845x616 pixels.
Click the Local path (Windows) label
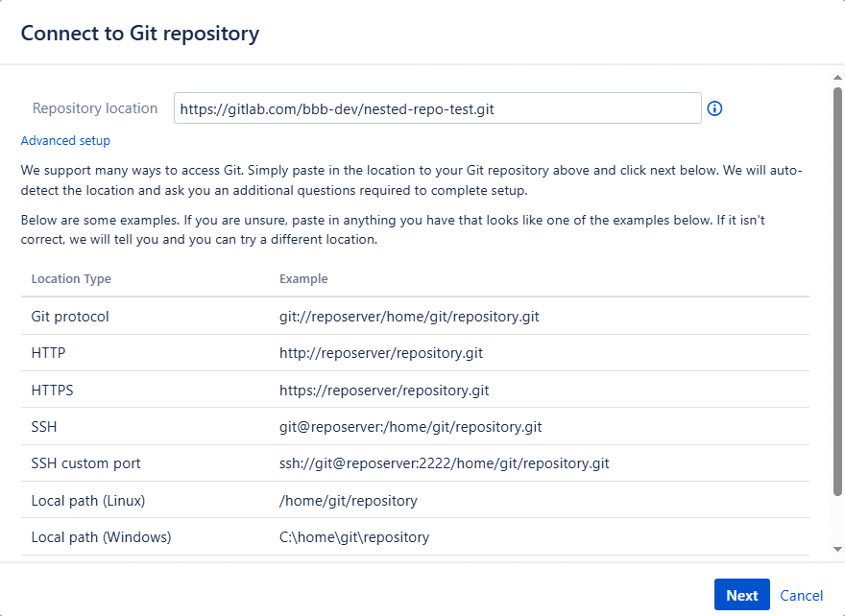click(x=101, y=537)
